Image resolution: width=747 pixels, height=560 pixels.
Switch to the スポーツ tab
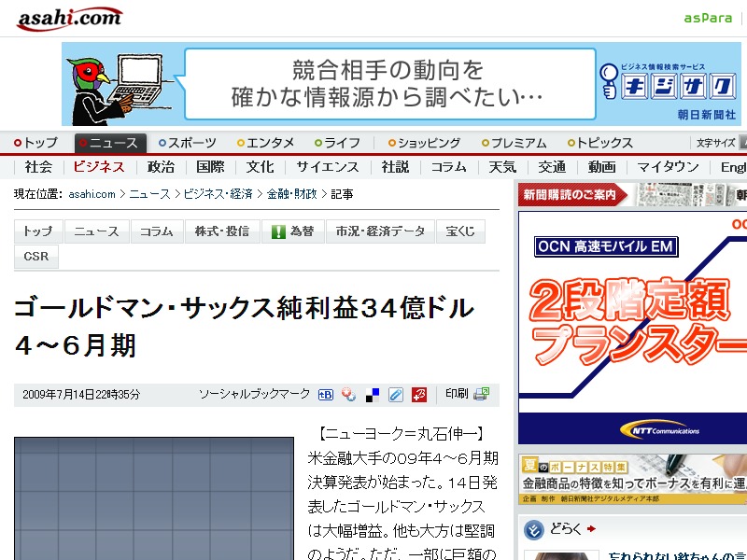188,143
